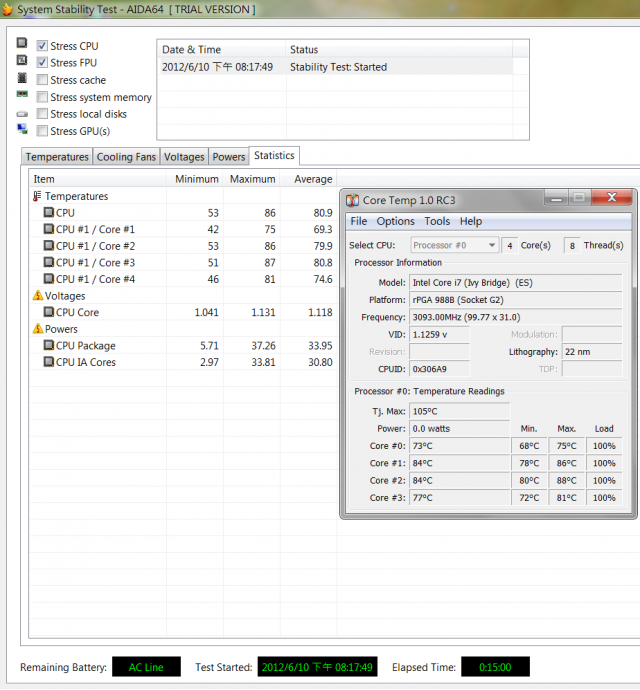Click the Status log column header

399,49
